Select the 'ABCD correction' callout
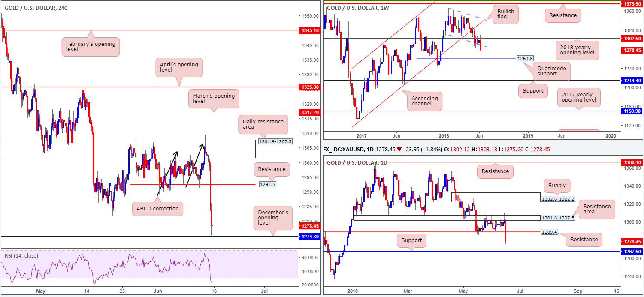This screenshot has width=644, height=297. pyautogui.click(x=158, y=209)
